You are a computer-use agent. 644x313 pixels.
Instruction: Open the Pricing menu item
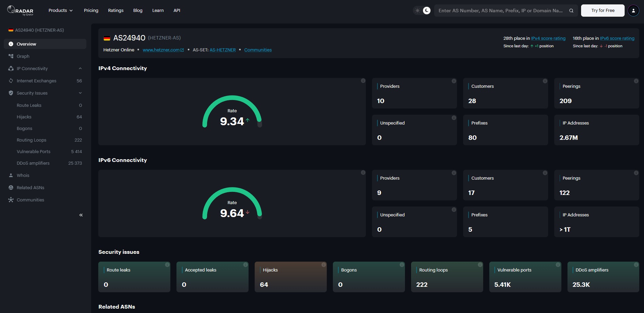coord(91,11)
